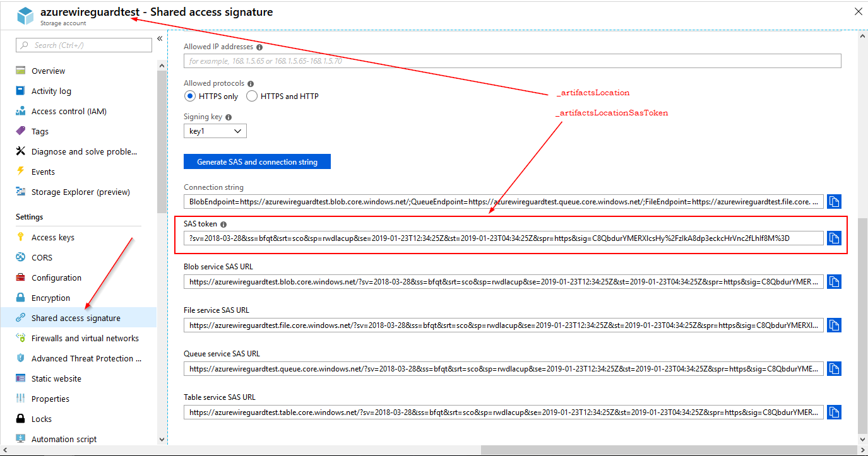Click Generate SAS and connection string button

(257, 162)
